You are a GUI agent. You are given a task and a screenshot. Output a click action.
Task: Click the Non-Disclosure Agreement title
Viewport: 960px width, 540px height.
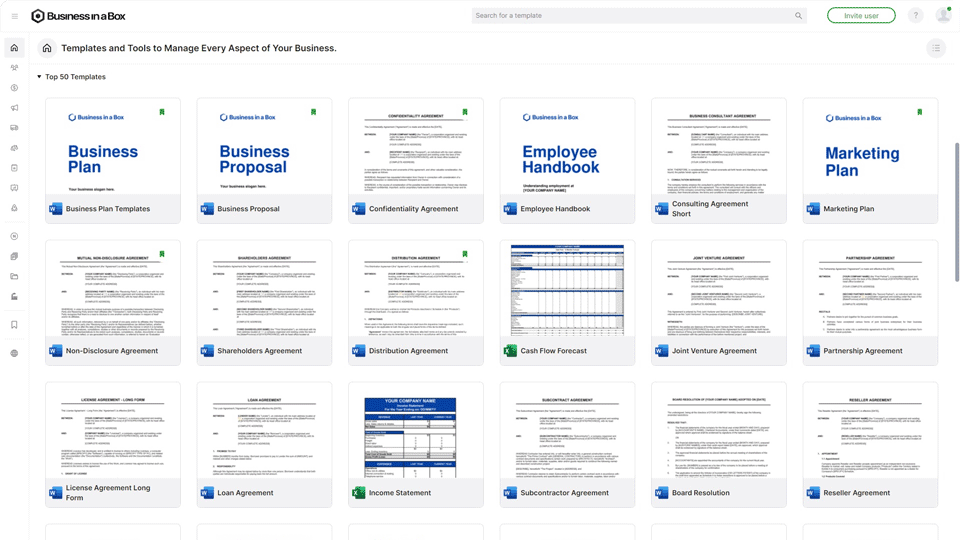tap(112, 351)
